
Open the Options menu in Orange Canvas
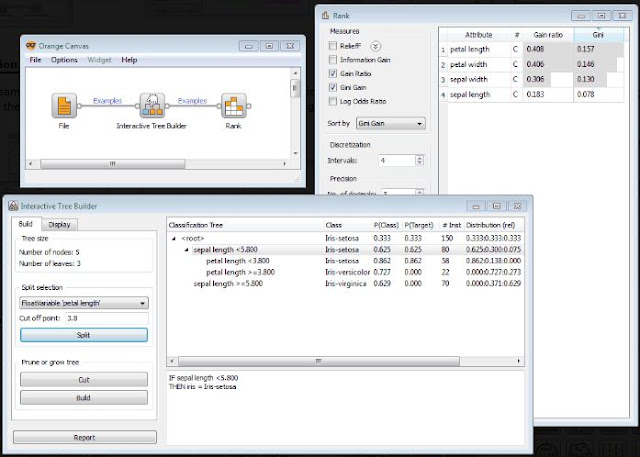(64, 60)
